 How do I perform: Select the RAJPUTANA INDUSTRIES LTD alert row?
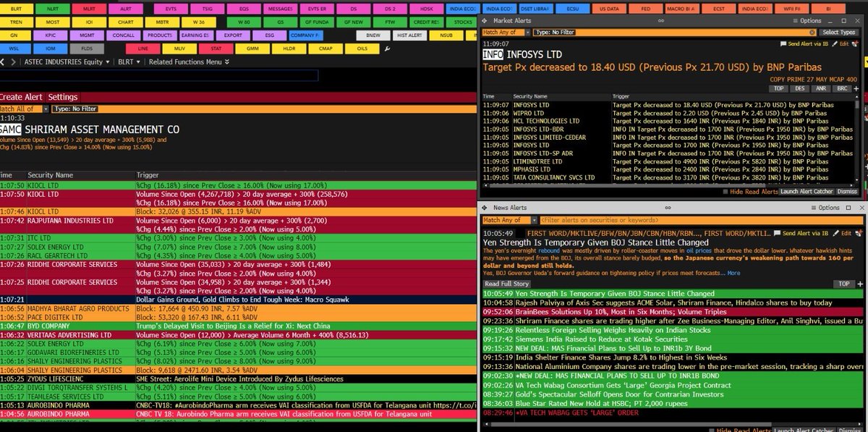pyautogui.click(x=239, y=224)
